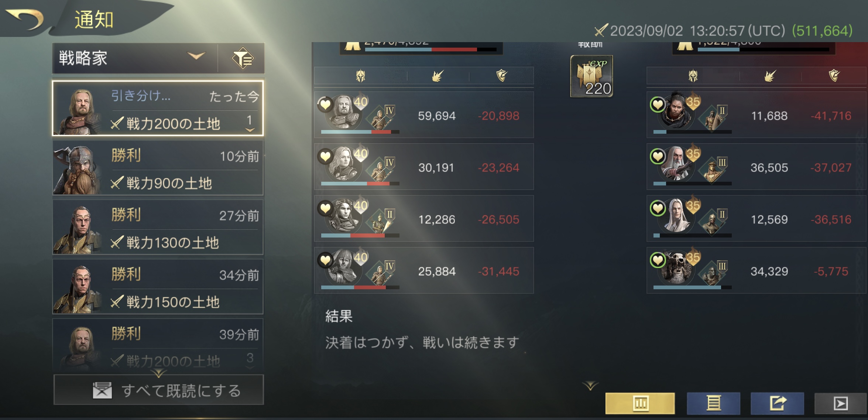
Task: Switch to the detailed list report view
Action: 713,403
